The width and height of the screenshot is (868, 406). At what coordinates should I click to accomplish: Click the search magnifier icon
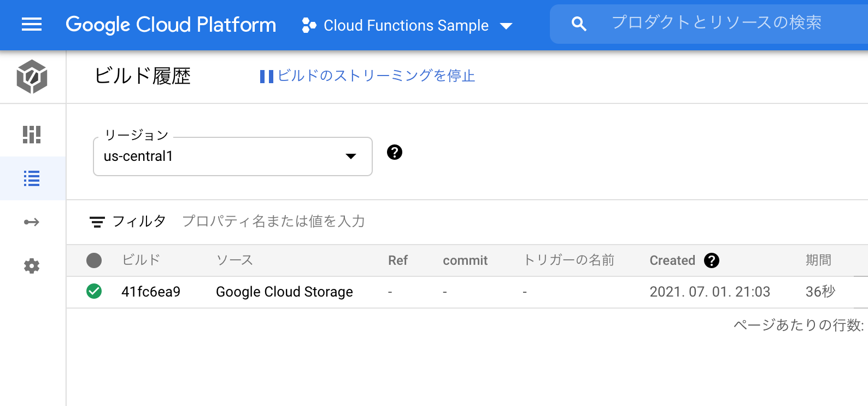[x=579, y=24]
